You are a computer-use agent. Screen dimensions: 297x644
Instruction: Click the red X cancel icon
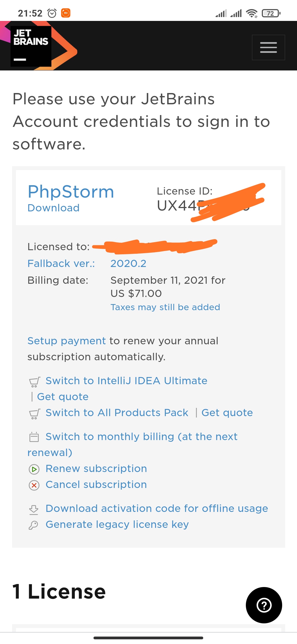34,485
